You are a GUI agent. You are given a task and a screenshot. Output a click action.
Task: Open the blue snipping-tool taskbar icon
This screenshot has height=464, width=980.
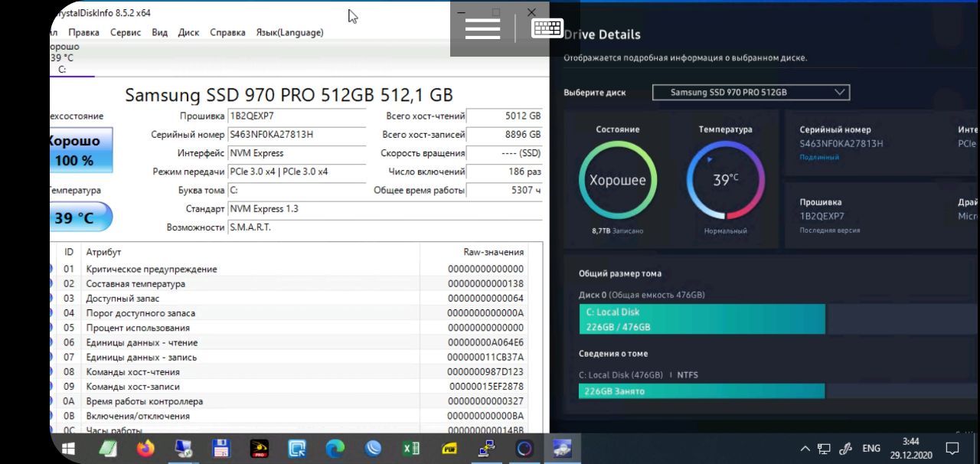coord(297,449)
